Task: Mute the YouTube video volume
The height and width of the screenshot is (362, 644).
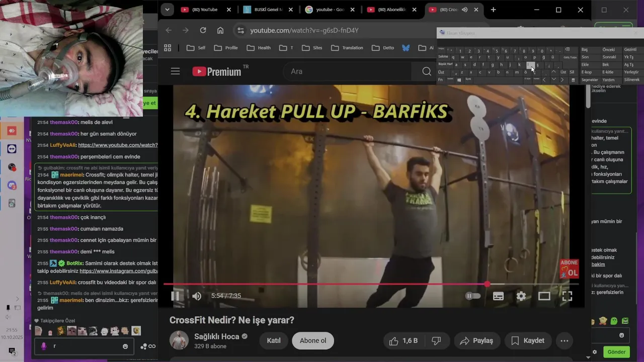Action: click(197, 296)
